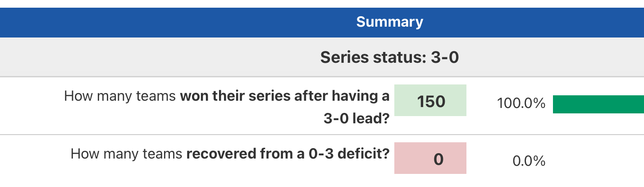Click the "3-0" value in Series status
644x187 pixels.
pyautogui.click(x=444, y=57)
